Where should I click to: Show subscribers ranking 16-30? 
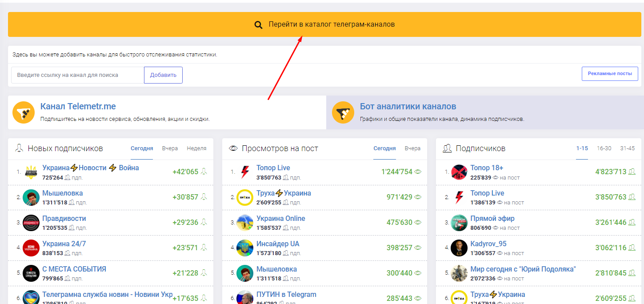pos(604,148)
